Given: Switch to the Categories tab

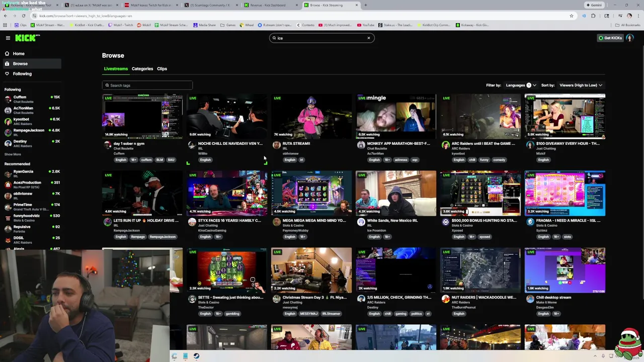Looking at the screenshot, I should coord(142,68).
